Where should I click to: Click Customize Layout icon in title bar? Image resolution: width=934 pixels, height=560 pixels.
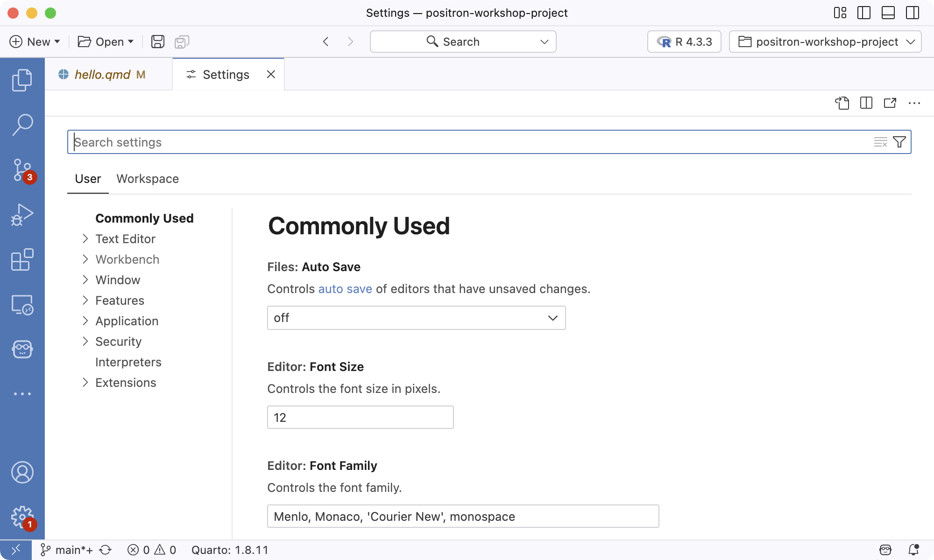pos(840,13)
